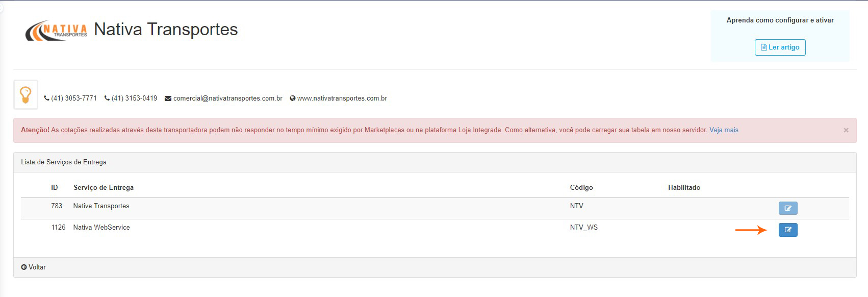The image size is (868, 297).
Task: Click the Habilitado column header
Action: (684, 187)
